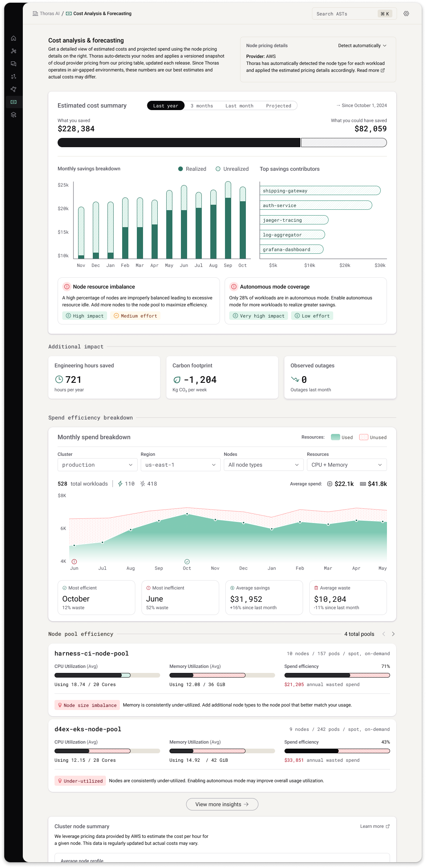Click the leaf icon beside carbon footprint value

(x=177, y=380)
